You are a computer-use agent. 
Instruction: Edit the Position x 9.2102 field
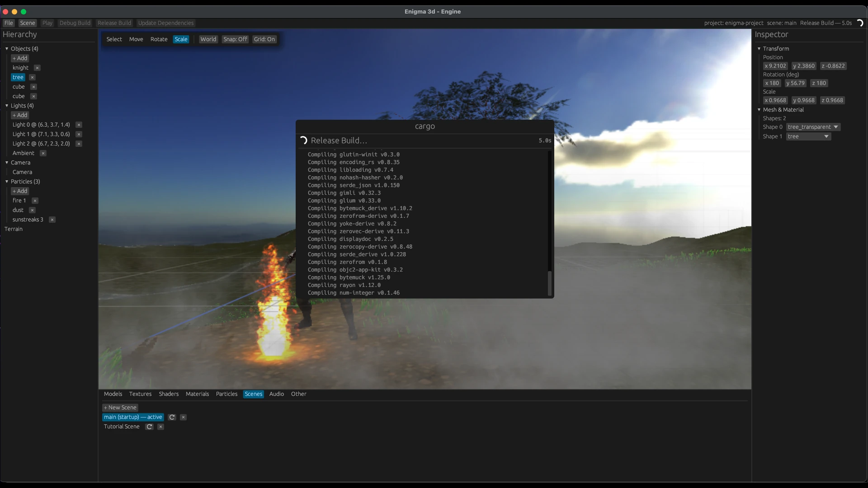click(775, 66)
